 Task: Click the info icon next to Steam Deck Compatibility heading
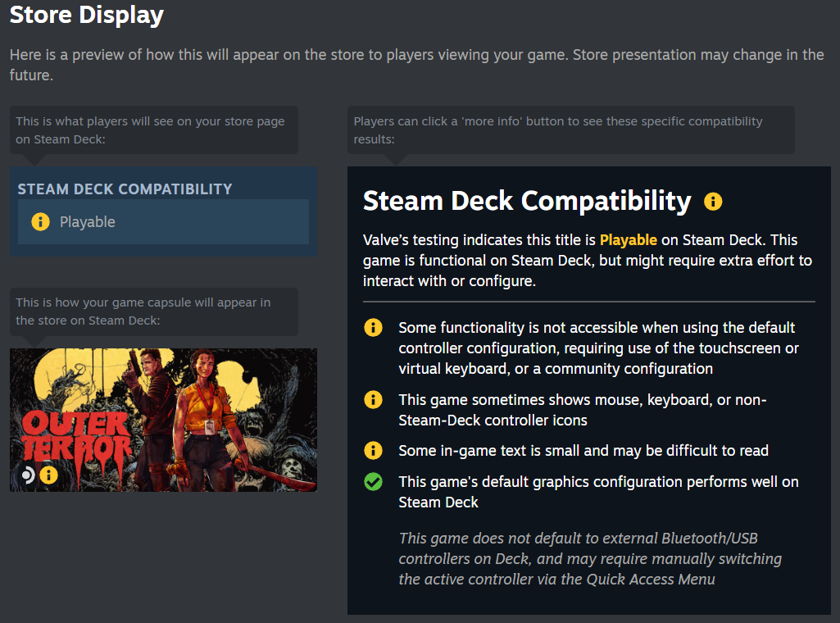pyautogui.click(x=712, y=202)
